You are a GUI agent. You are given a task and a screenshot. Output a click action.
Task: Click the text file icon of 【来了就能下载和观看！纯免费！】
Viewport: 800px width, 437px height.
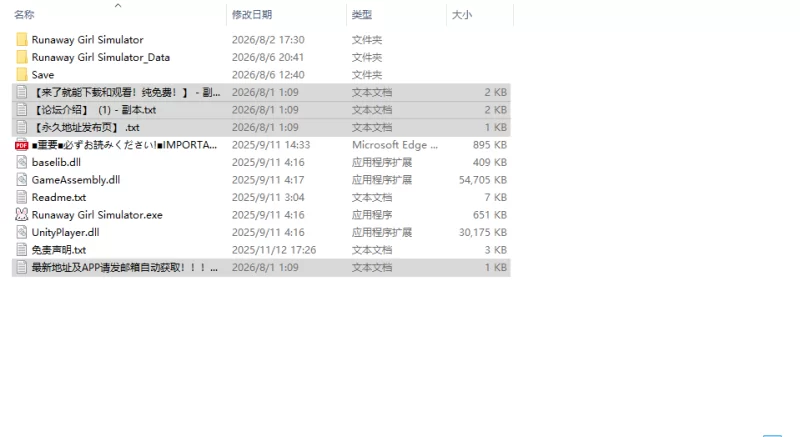[21, 92]
